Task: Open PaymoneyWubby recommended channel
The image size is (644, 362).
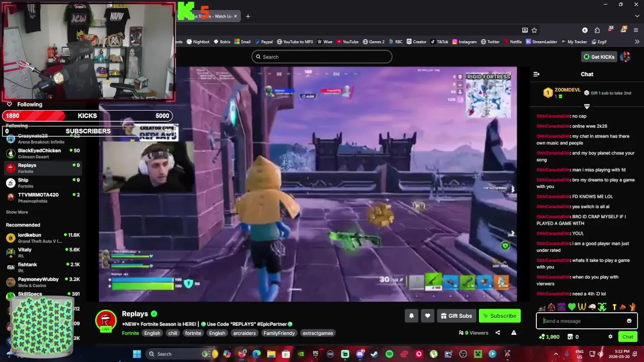Action: click(43, 282)
